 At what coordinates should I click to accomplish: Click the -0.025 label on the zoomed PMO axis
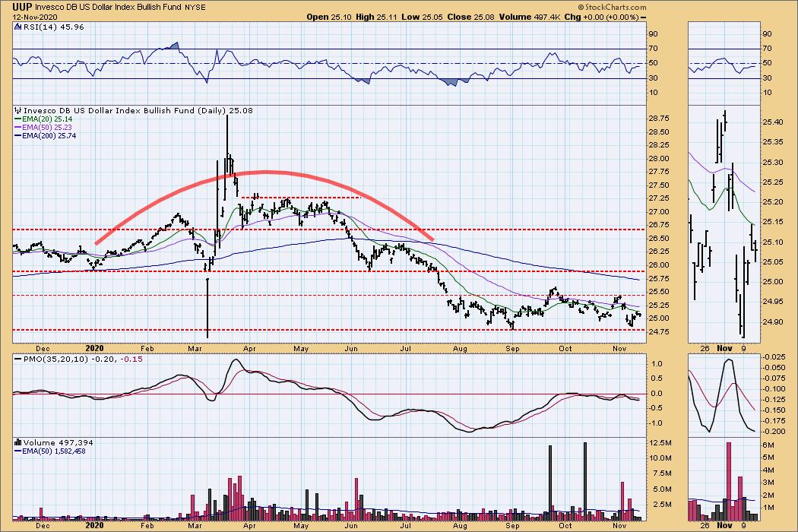(774, 357)
